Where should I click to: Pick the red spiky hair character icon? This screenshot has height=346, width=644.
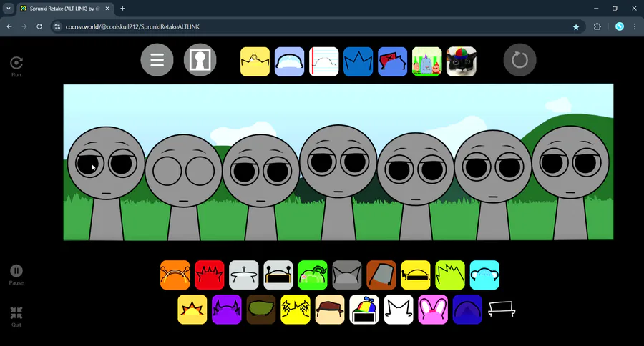pyautogui.click(x=210, y=275)
